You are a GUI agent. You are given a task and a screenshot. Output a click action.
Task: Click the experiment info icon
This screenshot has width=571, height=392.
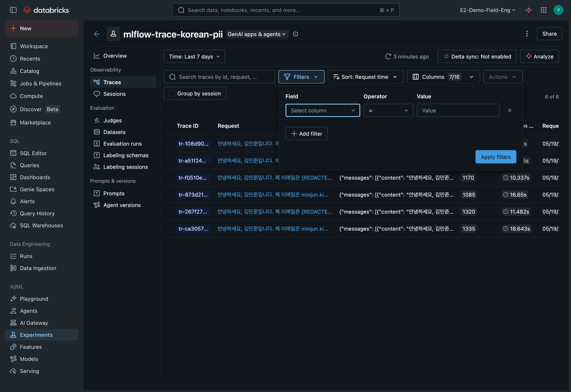[295, 34]
